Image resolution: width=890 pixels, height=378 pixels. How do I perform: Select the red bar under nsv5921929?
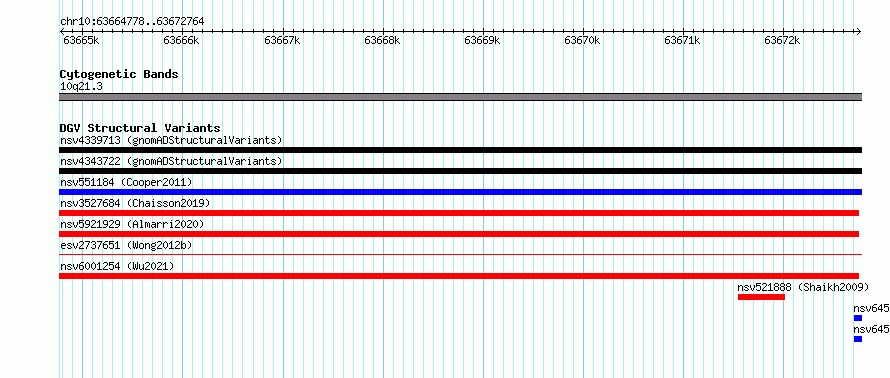point(459,234)
